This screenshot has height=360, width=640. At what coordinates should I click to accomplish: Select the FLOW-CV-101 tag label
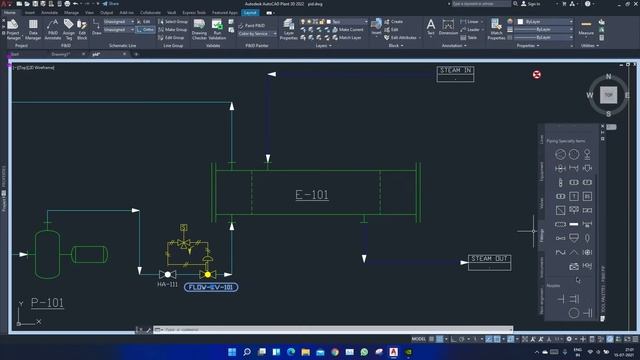pos(211,287)
